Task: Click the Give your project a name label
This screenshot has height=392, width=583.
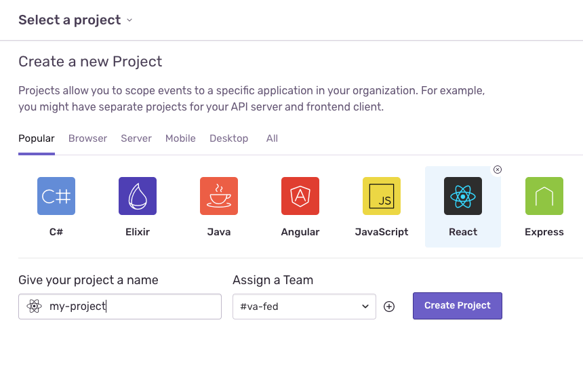Action: click(x=89, y=280)
